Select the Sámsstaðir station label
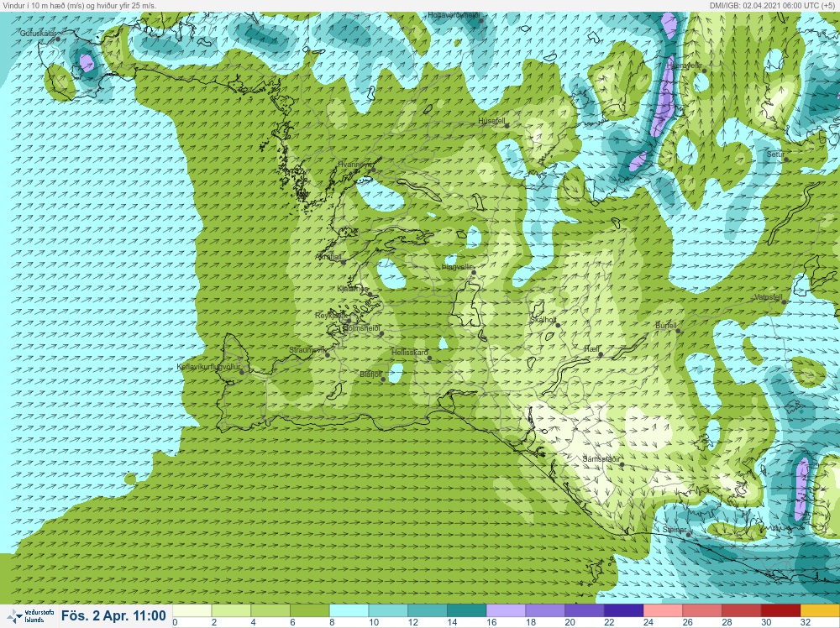Screen dimensions: 840x628 [x=601, y=459]
